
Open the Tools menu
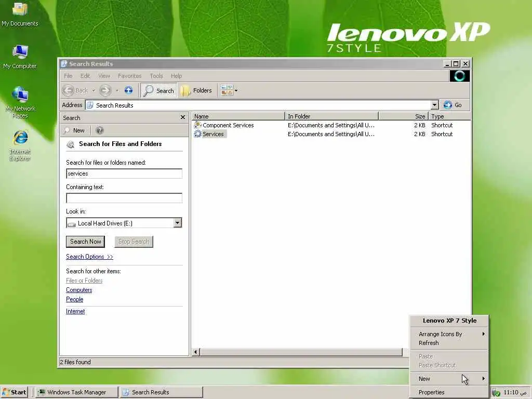[x=156, y=76]
